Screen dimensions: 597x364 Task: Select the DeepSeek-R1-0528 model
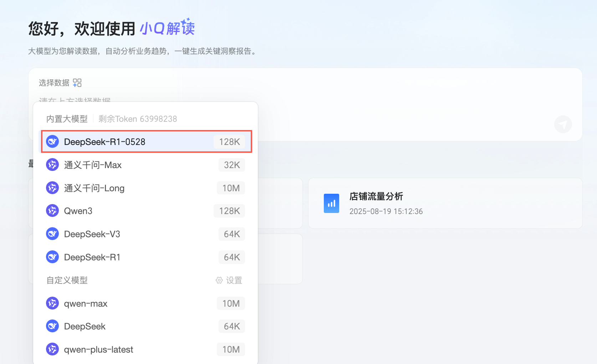(146, 142)
